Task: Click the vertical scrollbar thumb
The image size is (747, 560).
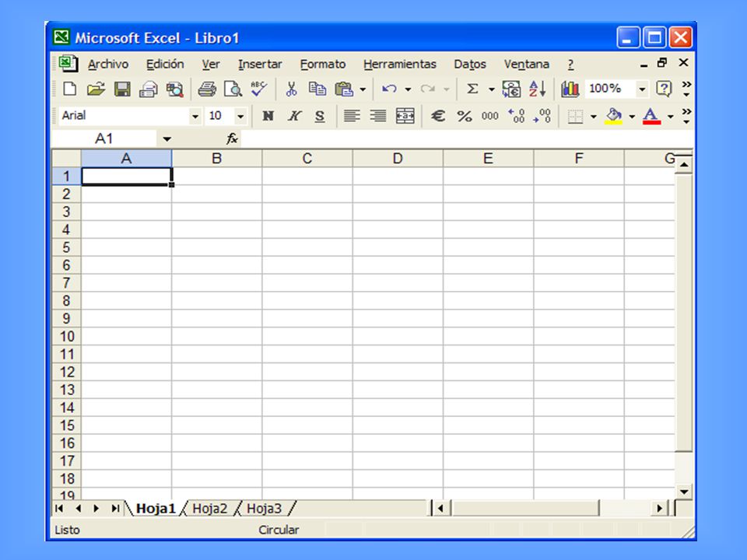Action: click(684, 312)
